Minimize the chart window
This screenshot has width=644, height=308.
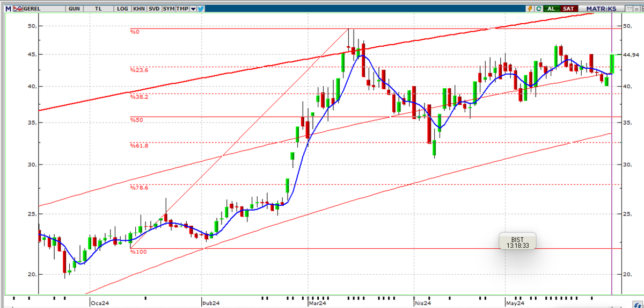[636, 9]
